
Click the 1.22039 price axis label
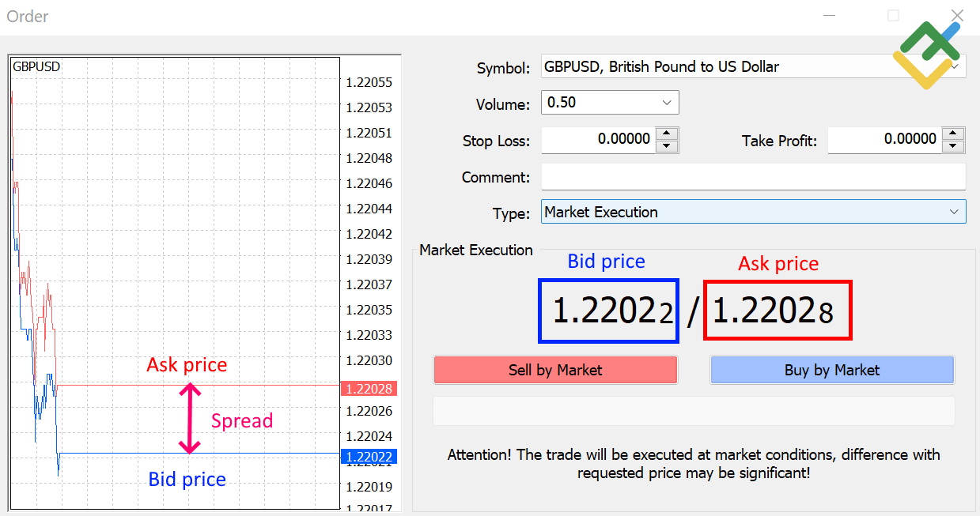(369, 259)
